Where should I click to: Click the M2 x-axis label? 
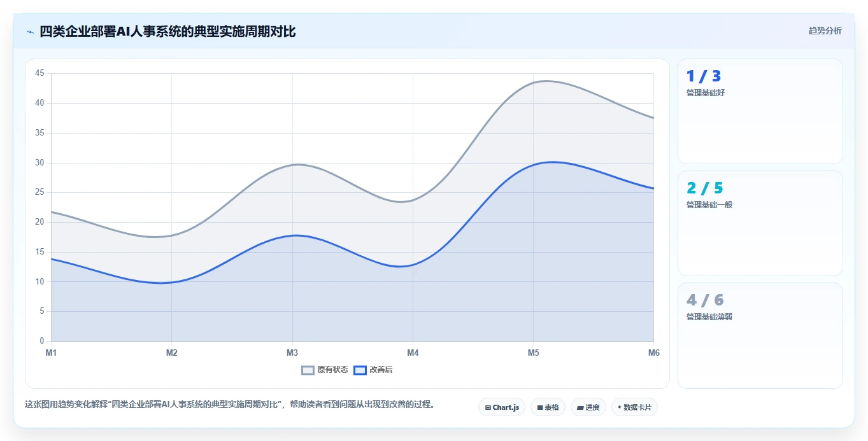171,352
